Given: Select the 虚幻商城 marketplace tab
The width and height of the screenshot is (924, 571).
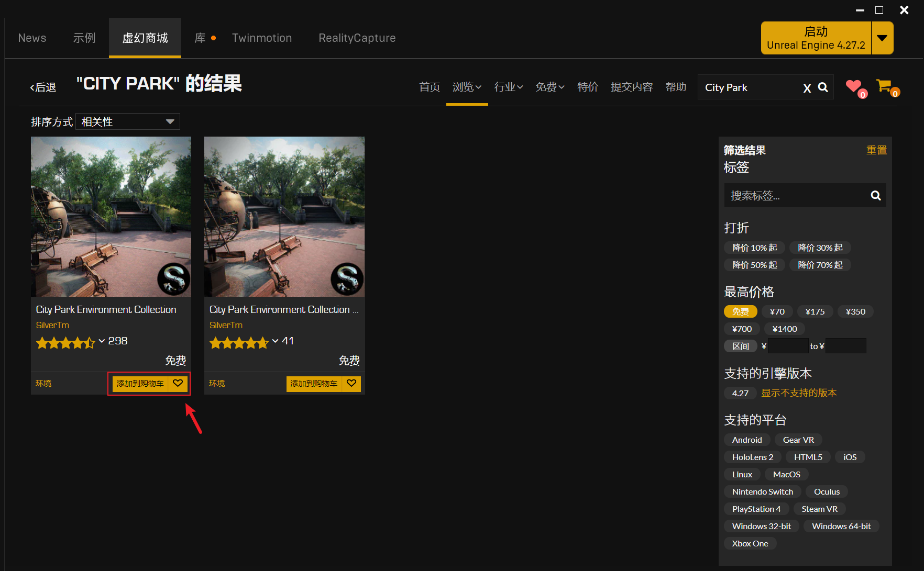Looking at the screenshot, I should coord(145,38).
